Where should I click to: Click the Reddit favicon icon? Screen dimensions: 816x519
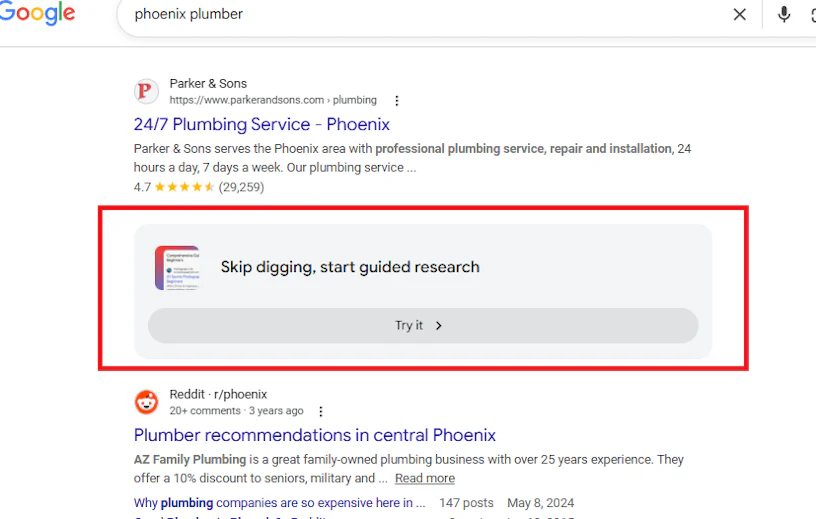click(x=146, y=402)
